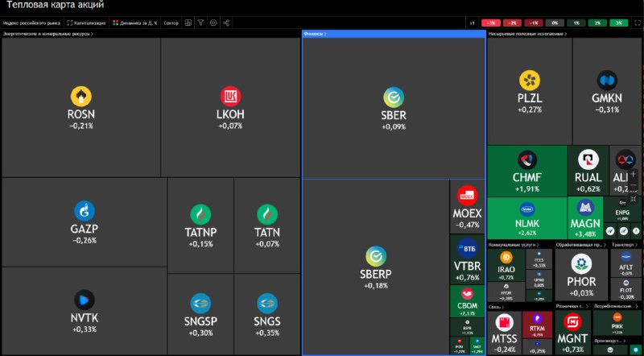Click the blue GAZP logo
The height and width of the screenshot is (356, 644).
click(x=85, y=211)
